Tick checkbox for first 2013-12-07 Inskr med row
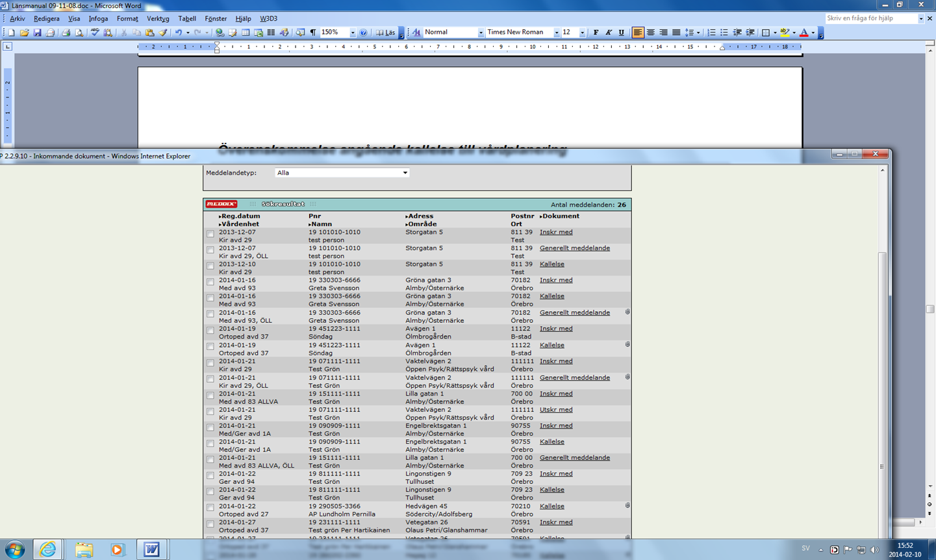 click(210, 234)
